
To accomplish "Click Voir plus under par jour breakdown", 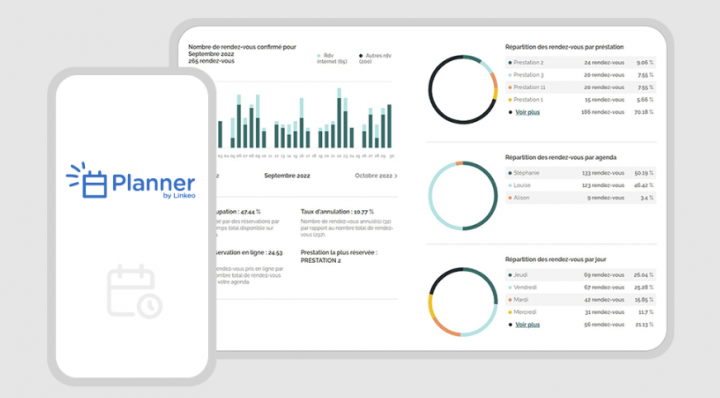I will 528,325.
